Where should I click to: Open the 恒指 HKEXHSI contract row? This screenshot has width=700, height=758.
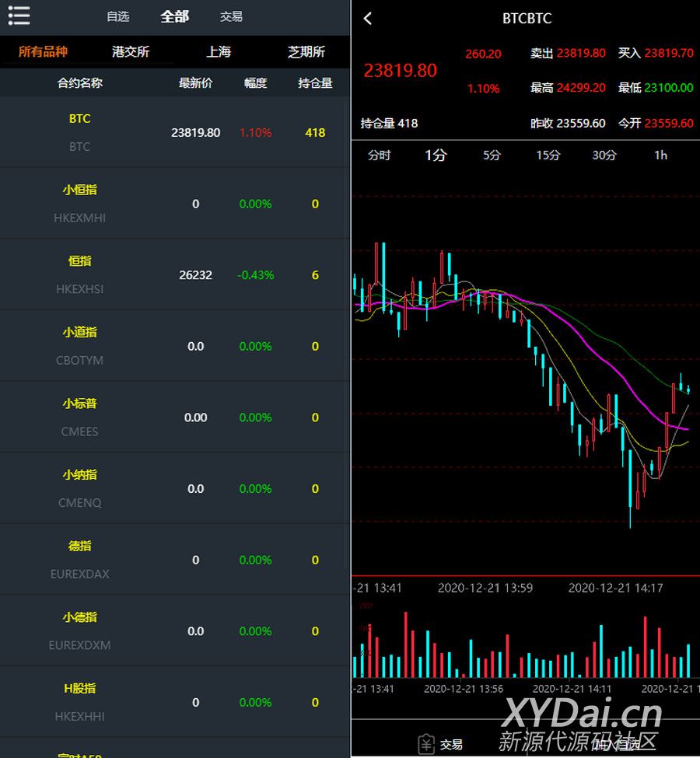175,274
